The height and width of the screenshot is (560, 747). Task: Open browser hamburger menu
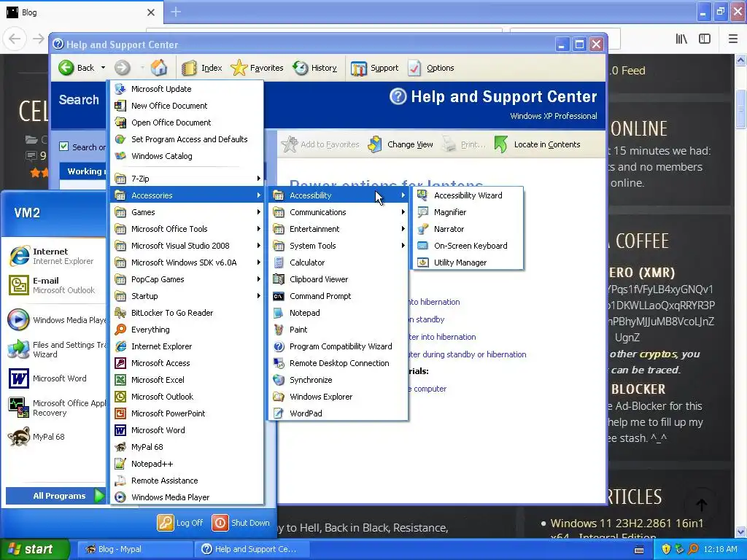point(733,39)
